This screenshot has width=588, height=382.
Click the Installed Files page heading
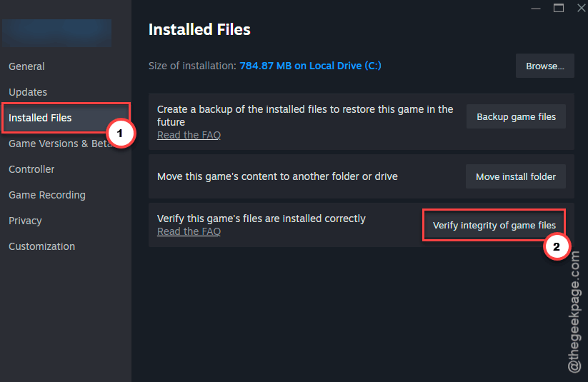(x=199, y=29)
